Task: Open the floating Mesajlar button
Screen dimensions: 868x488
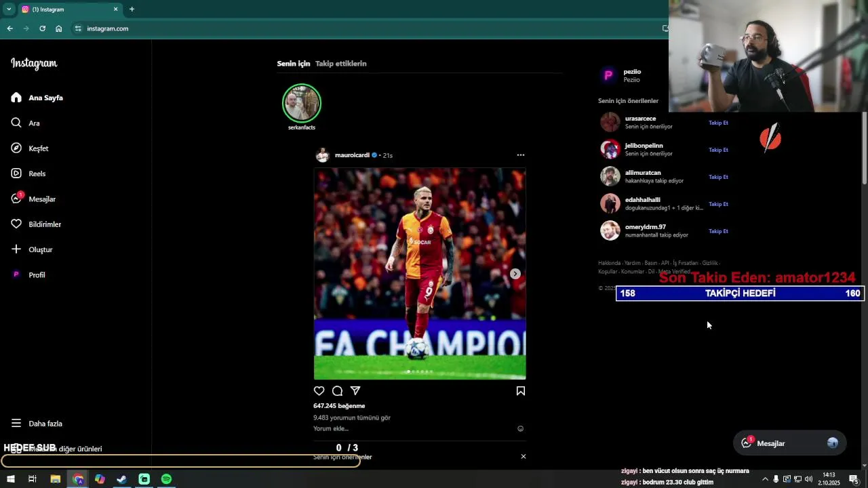Action: pyautogui.click(x=789, y=443)
